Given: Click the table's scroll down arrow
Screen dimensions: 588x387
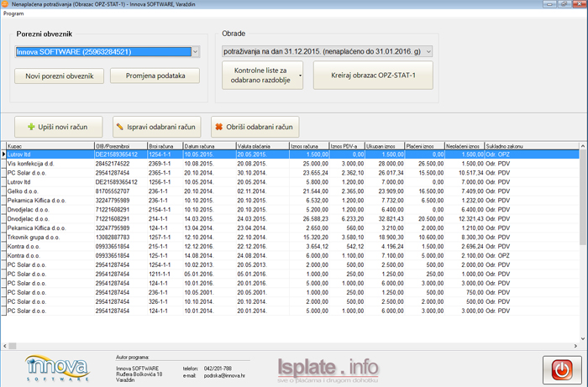Looking at the screenshot, I should coord(583,338).
